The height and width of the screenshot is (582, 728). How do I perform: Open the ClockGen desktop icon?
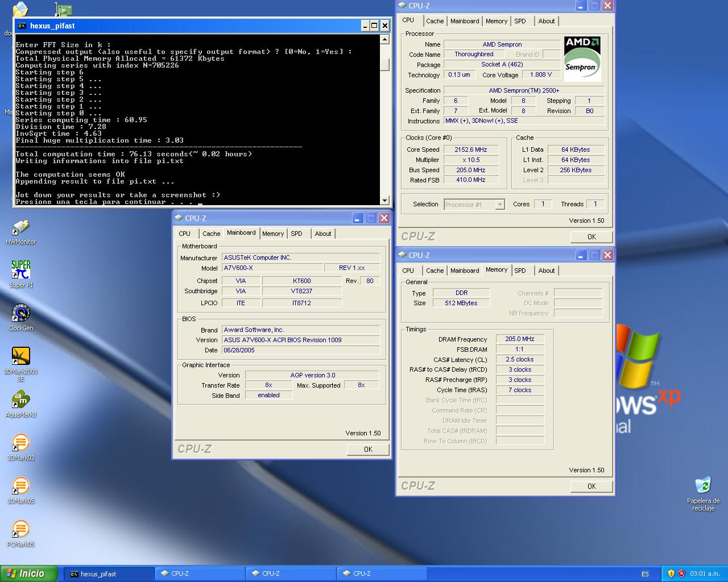(21, 318)
